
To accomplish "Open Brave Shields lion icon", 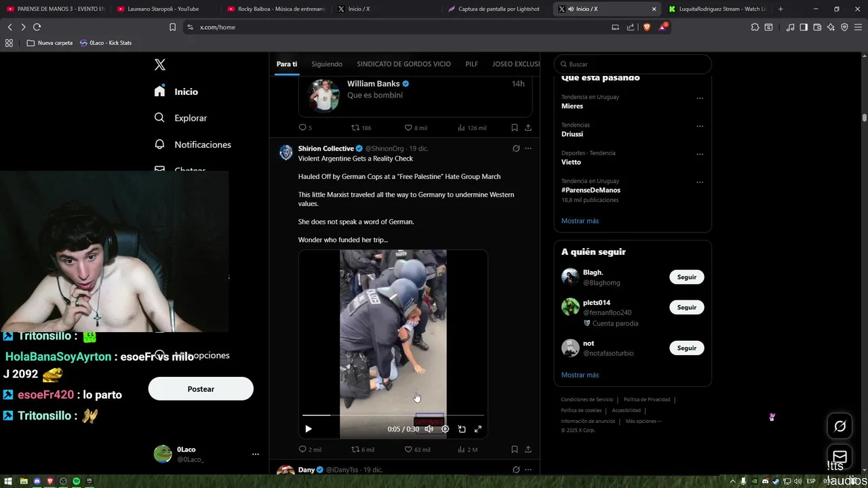I will click(x=646, y=27).
